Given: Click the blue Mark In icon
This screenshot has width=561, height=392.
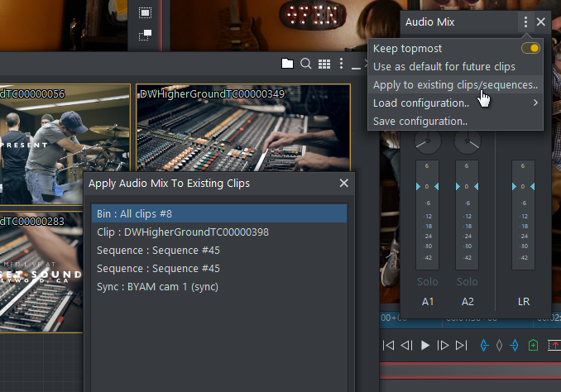Looking at the screenshot, I should coord(484,345).
